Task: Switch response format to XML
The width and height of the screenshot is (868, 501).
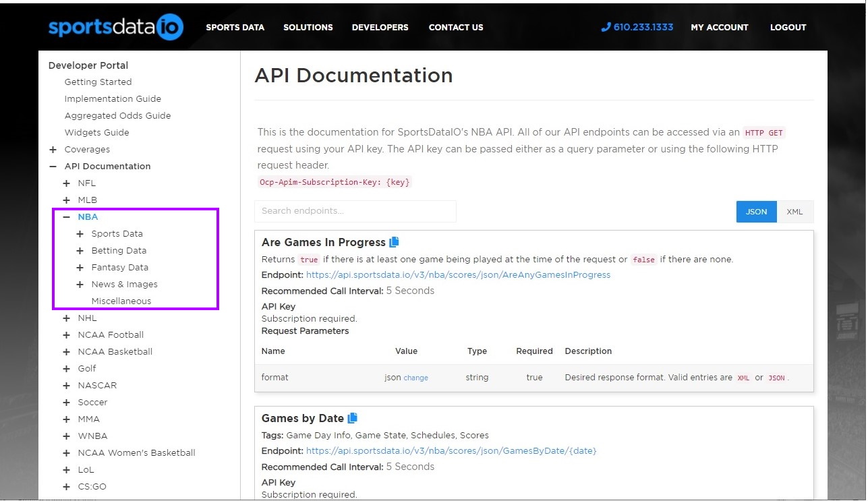Action: 795,212
